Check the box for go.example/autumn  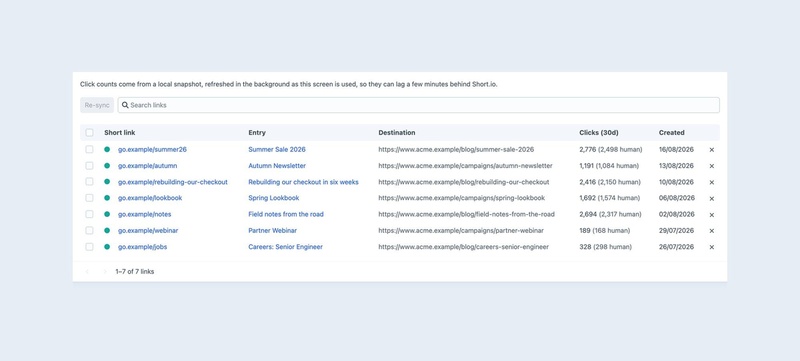click(x=89, y=166)
